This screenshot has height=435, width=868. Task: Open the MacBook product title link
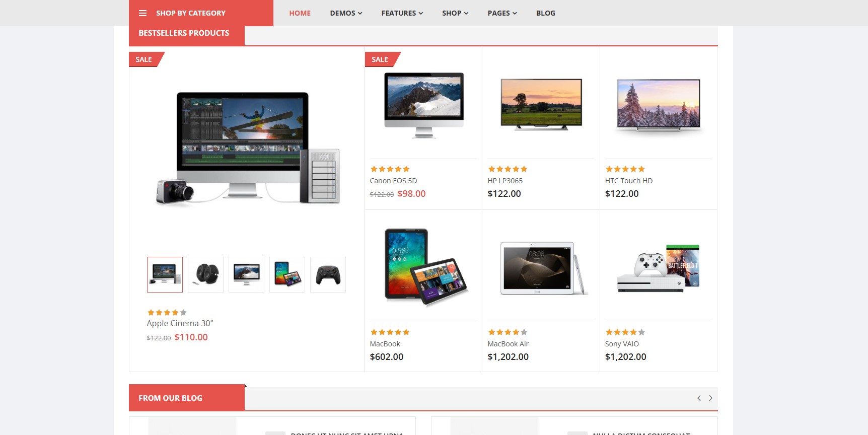tap(385, 344)
